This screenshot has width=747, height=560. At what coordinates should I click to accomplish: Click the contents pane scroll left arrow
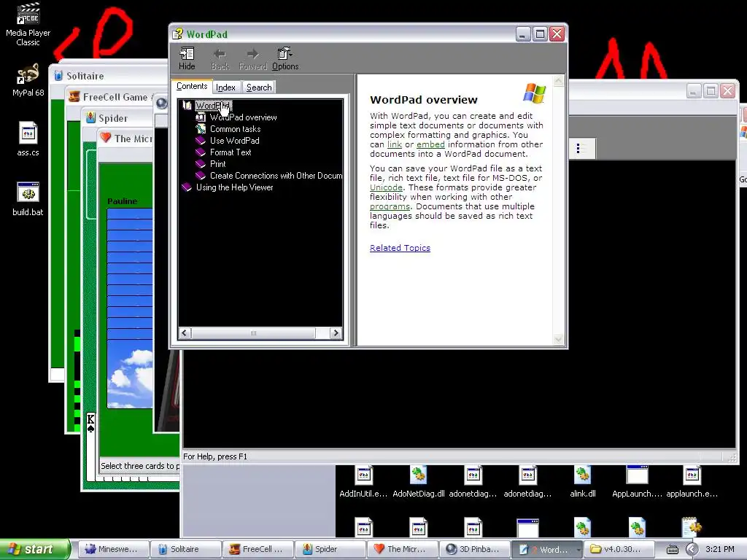185,332
